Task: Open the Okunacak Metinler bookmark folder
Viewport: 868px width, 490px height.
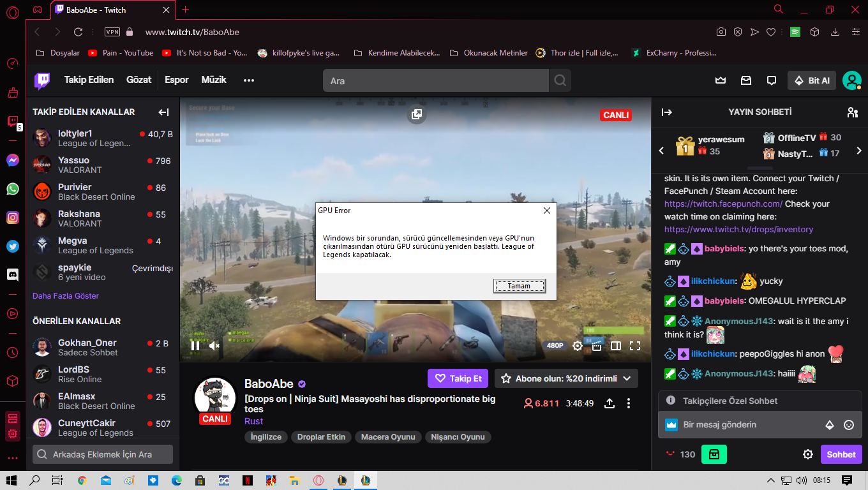Action: [x=489, y=53]
